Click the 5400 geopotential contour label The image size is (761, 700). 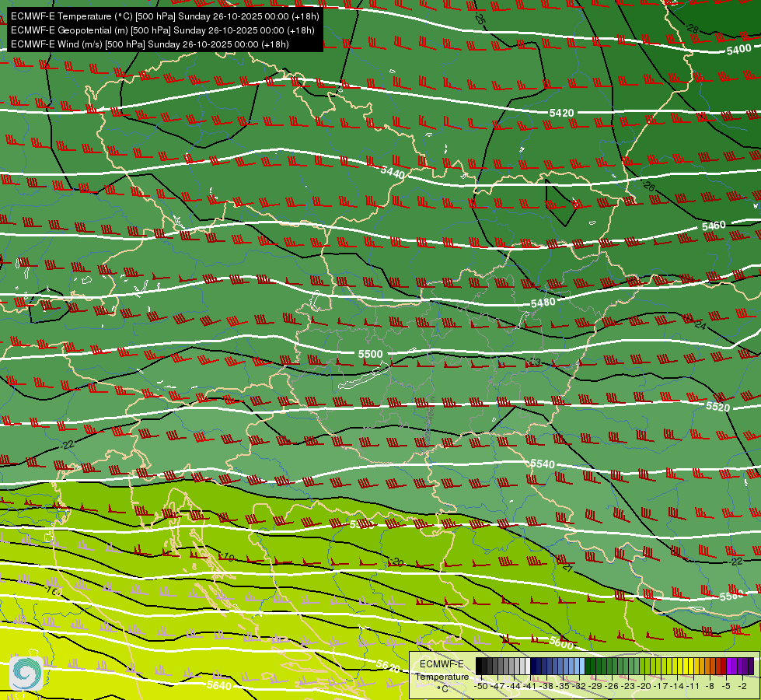click(x=738, y=49)
